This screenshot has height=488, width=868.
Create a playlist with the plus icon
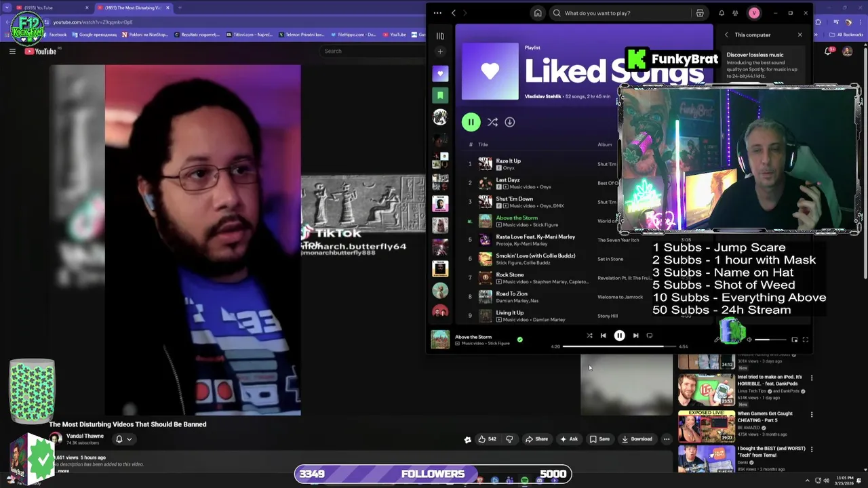point(440,52)
